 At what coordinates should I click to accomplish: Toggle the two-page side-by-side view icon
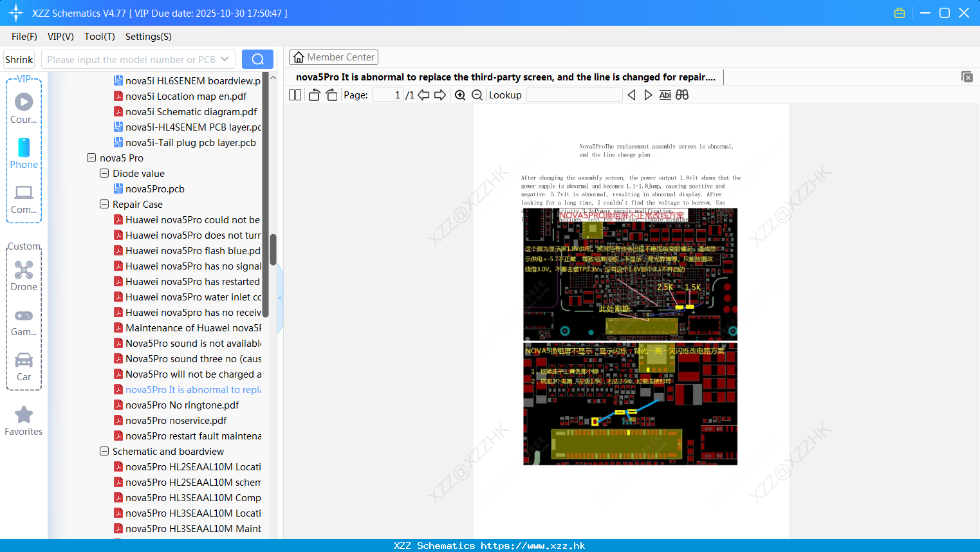[295, 95]
